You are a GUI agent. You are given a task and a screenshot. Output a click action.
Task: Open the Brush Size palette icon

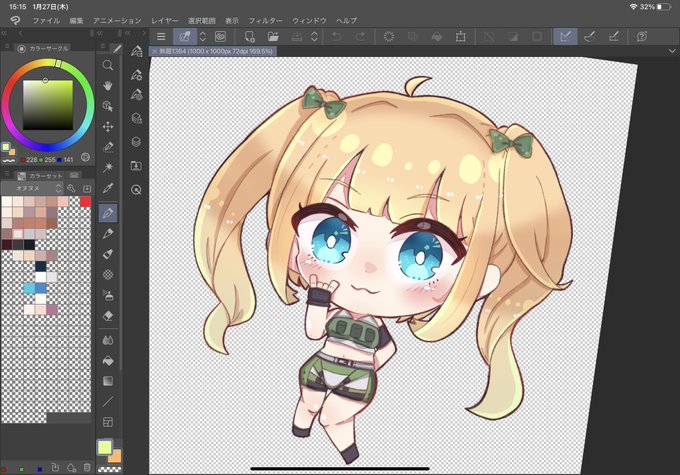[137, 95]
